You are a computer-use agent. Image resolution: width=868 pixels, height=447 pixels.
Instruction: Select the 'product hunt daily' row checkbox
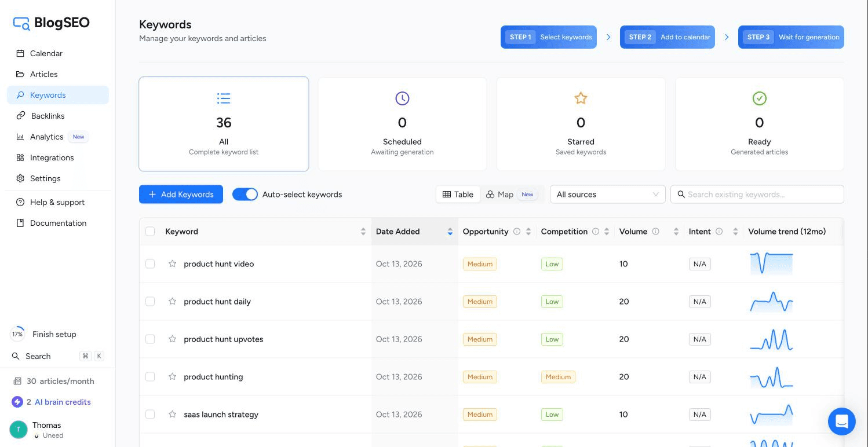click(x=150, y=302)
